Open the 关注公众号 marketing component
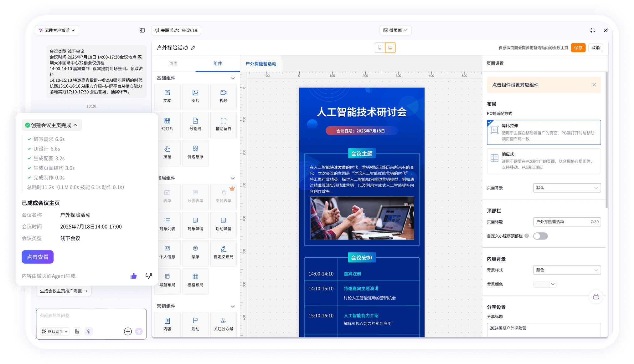This screenshot has height=364, width=634. (x=223, y=324)
